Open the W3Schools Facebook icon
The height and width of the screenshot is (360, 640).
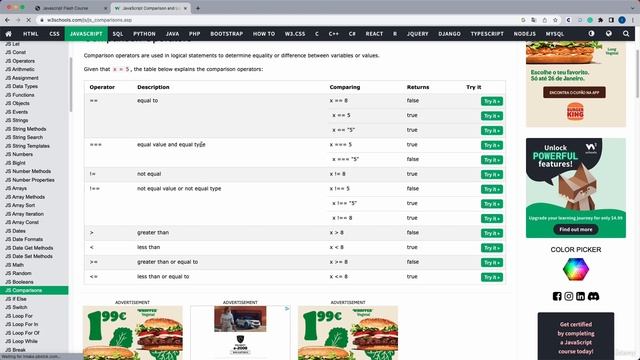coord(557,296)
